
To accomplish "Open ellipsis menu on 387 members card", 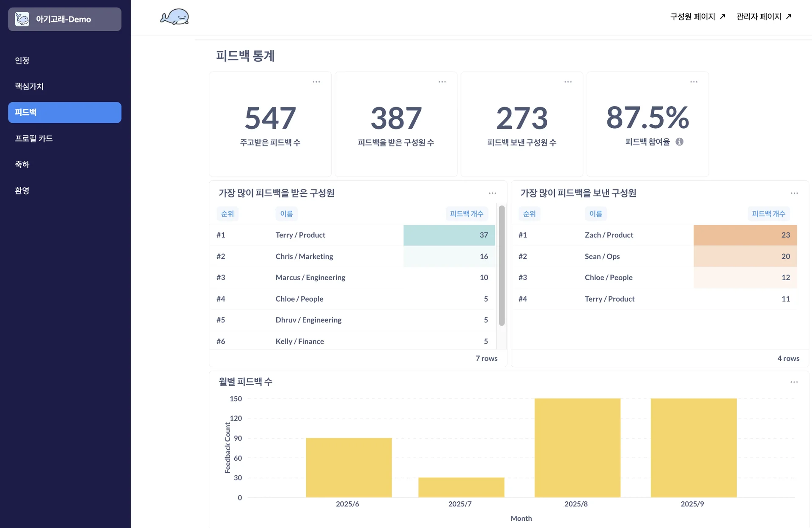I will (442, 82).
